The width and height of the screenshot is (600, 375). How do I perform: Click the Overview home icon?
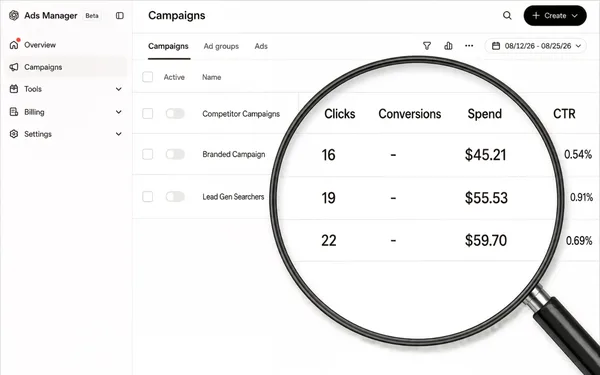point(14,45)
